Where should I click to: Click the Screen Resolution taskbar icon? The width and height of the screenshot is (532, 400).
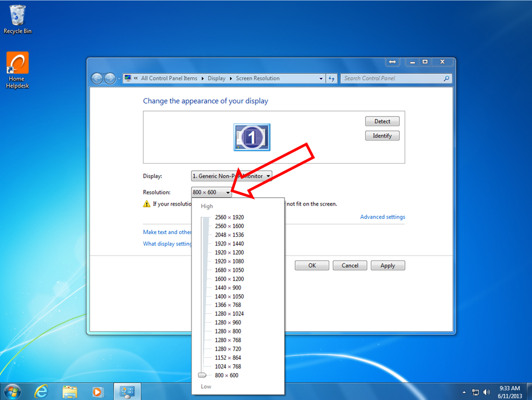point(127,391)
